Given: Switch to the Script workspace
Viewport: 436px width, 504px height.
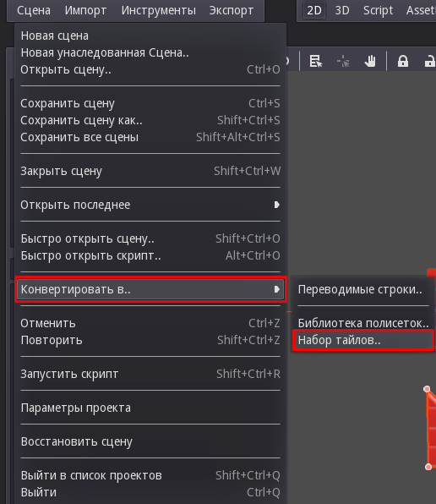Looking at the screenshot, I should point(378,10).
